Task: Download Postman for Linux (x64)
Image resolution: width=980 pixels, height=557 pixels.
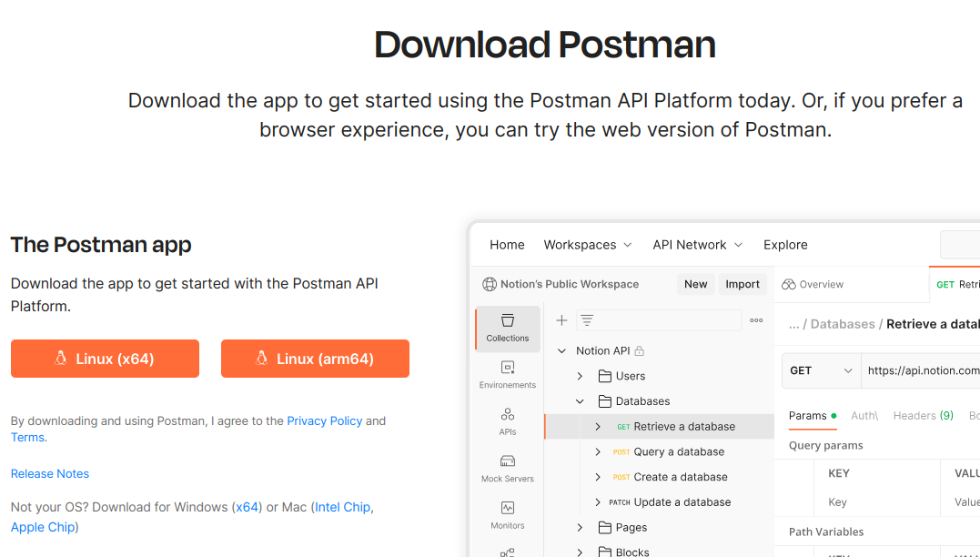Action: point(105,359)
